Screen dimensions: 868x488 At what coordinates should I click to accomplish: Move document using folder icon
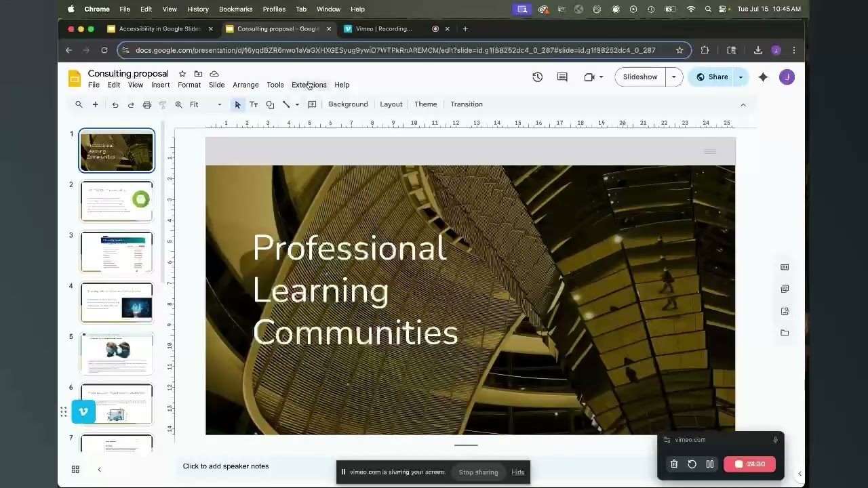click(x=198, y=73)
